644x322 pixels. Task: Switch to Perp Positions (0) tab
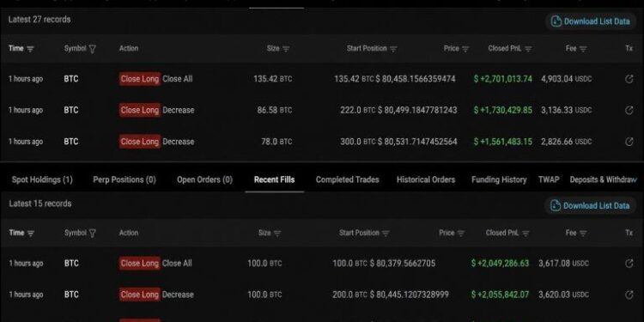pyautogui.click(x=125, y=180)
